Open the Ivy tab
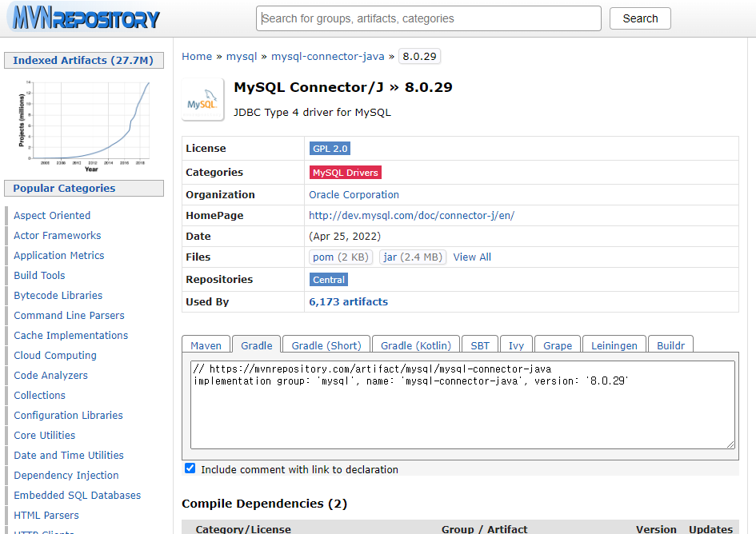756x534 pixels. 516,345
